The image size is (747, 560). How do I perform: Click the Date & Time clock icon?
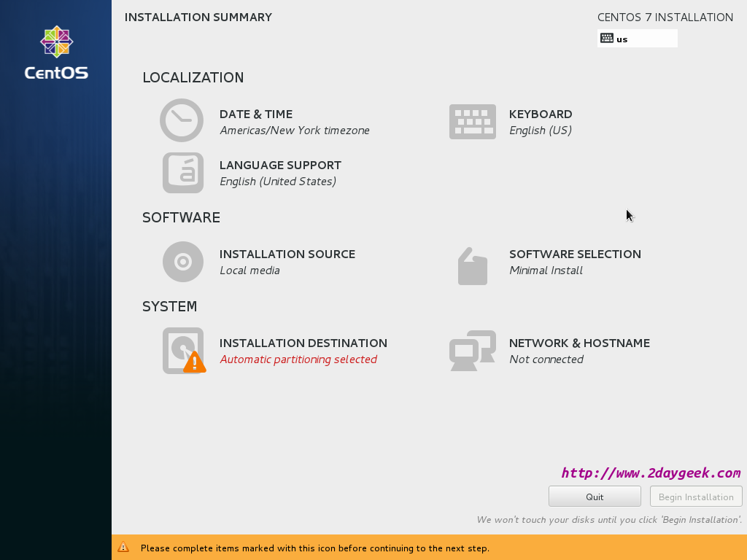[x=182, y=120]
